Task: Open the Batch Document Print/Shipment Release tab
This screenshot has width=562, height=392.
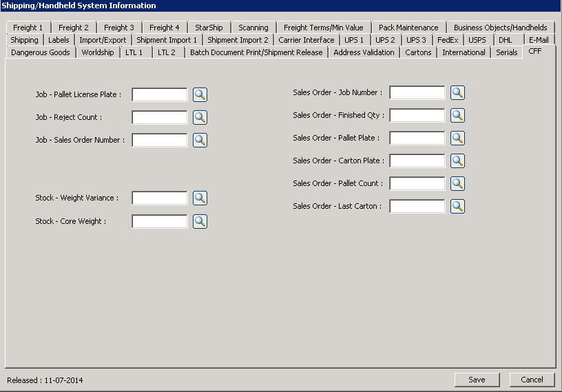Action: [x=256, y=52]
